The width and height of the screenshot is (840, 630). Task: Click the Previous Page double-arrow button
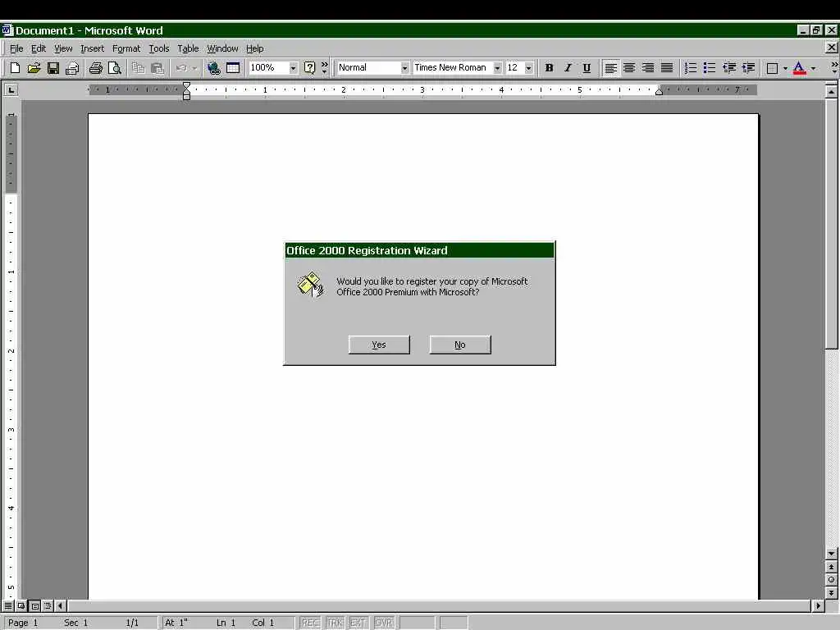(831, 567)
